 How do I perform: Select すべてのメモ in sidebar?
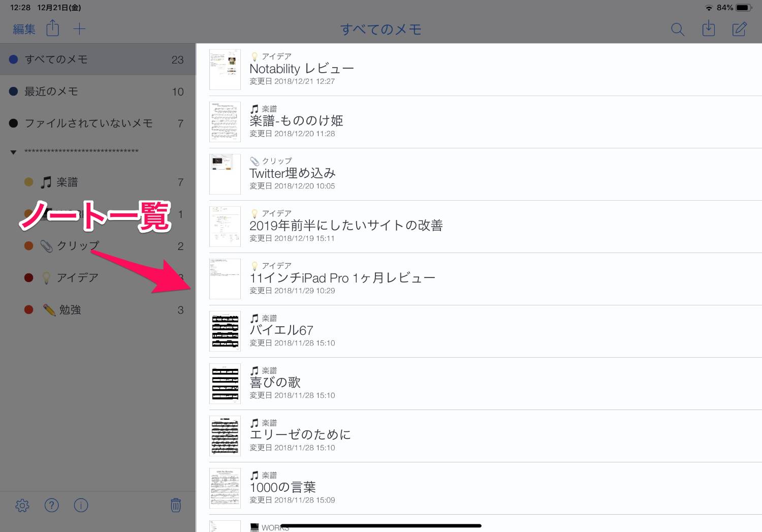[98, 59]
